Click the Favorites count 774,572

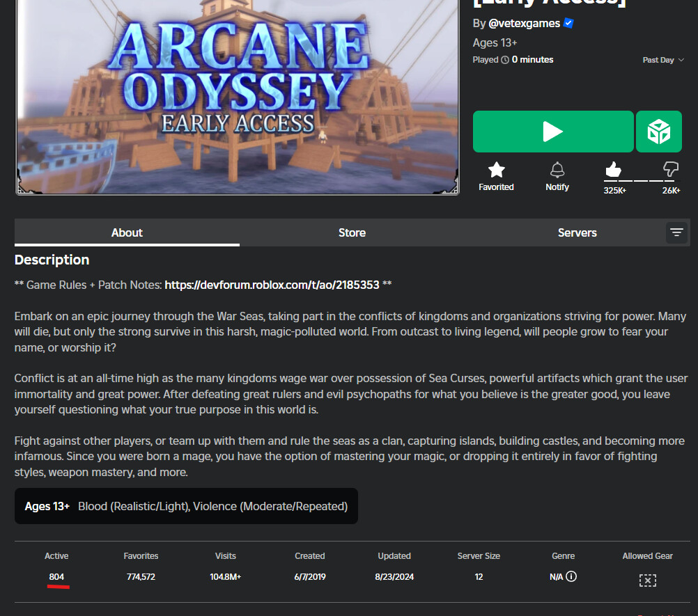141,577
